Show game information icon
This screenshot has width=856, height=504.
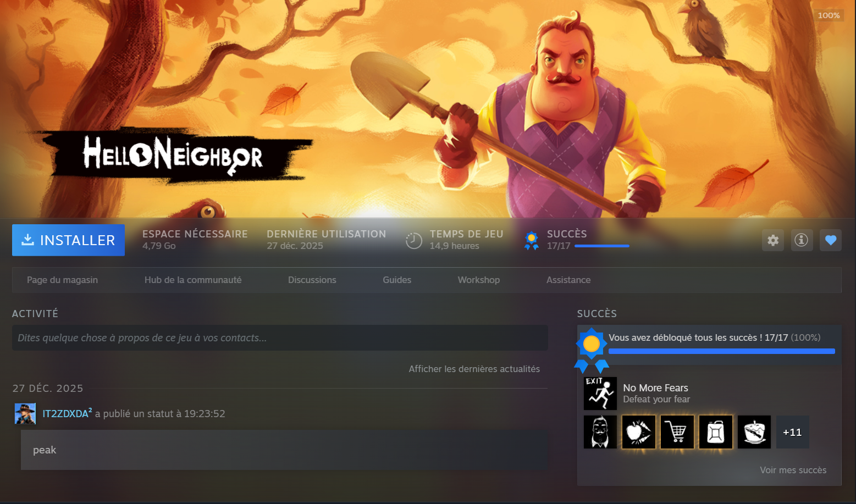coord(801,240)
